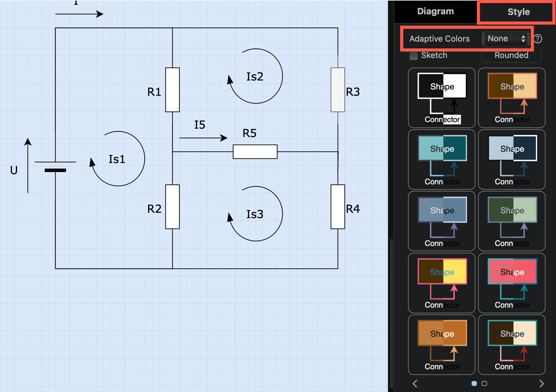Switch to the Diagram tab
The image size is (556, 392).
click(x=435, y=11)
